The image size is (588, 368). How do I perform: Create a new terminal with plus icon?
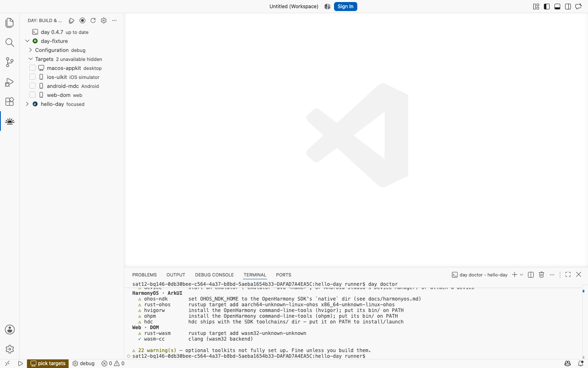pyautogui.click(x=514, y=275)
